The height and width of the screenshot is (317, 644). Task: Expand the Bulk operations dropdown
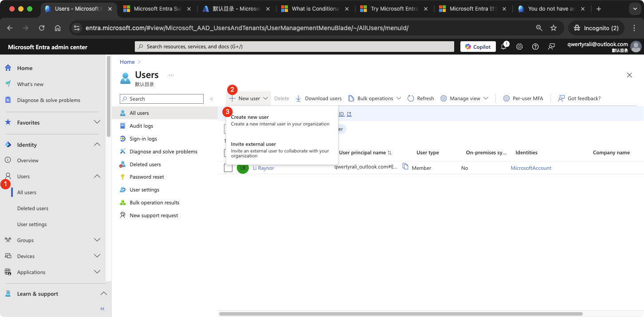coord(374,98)
